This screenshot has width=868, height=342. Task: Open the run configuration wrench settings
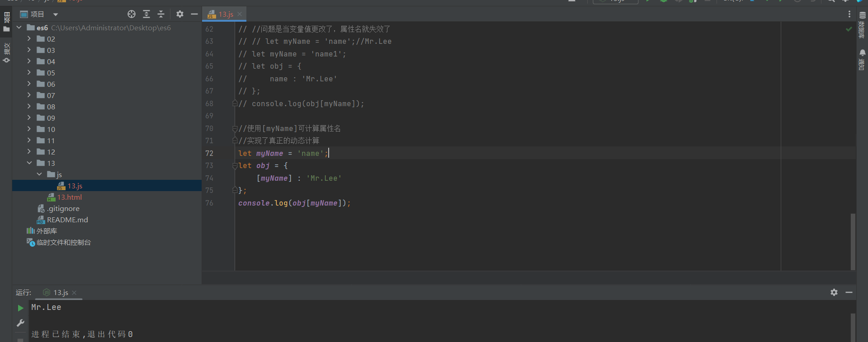(20, 323)
